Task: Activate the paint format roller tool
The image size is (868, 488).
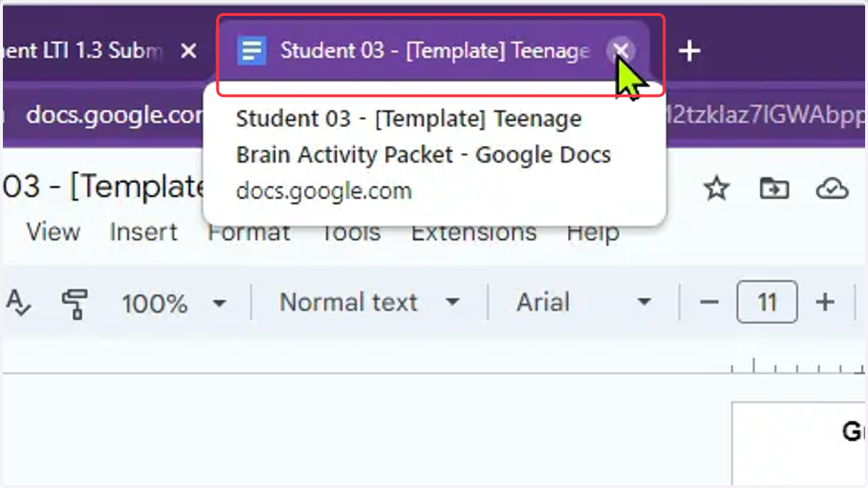Action: (75, 303)
